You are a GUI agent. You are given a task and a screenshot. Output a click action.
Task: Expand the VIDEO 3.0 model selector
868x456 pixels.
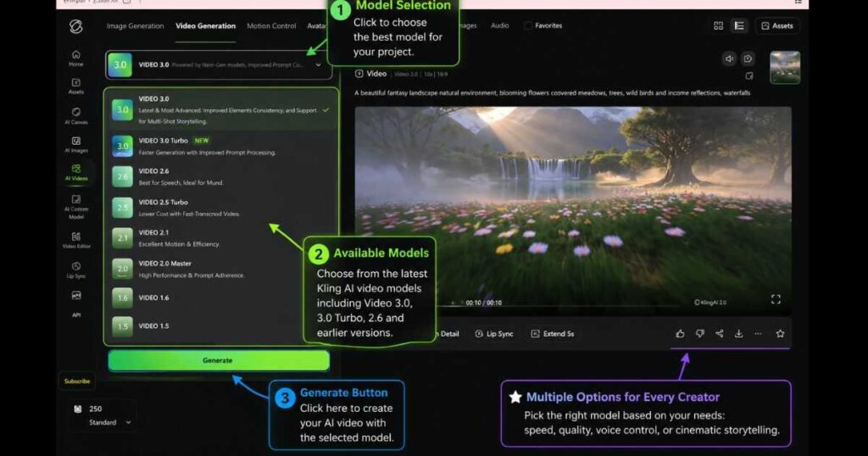(x=218, y=64)
